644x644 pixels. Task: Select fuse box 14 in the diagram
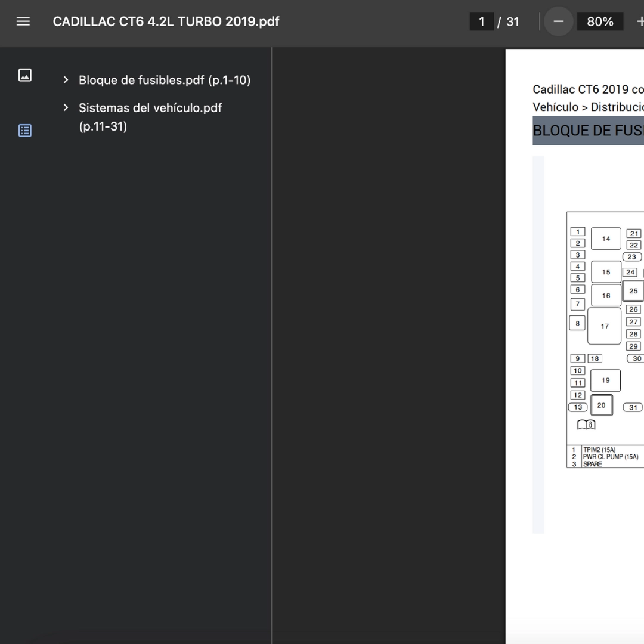pyautogui.click(x=606, y=239)
